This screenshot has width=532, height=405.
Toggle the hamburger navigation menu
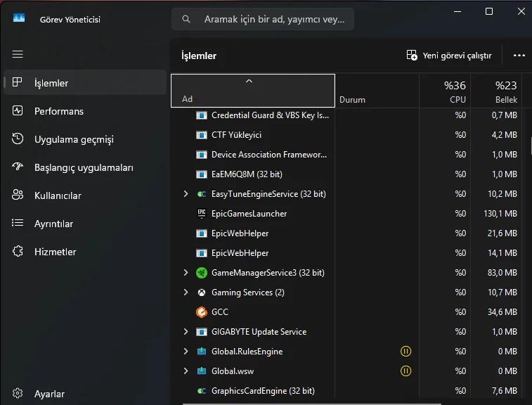pos(18,54)
